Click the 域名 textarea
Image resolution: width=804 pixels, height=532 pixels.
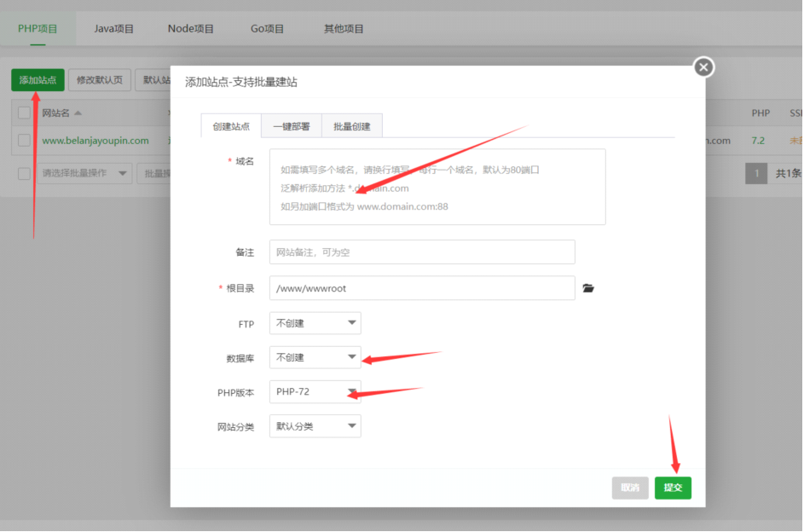click(x=437, y=187)
